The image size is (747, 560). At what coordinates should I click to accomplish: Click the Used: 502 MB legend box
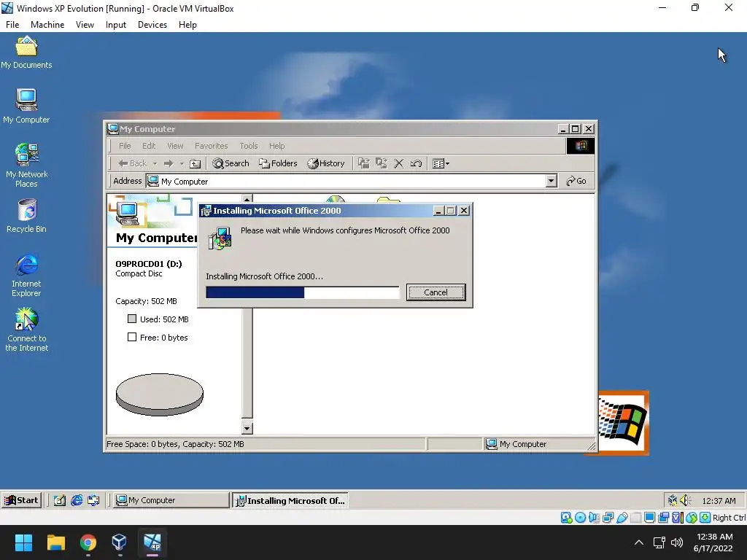point(132,319)
